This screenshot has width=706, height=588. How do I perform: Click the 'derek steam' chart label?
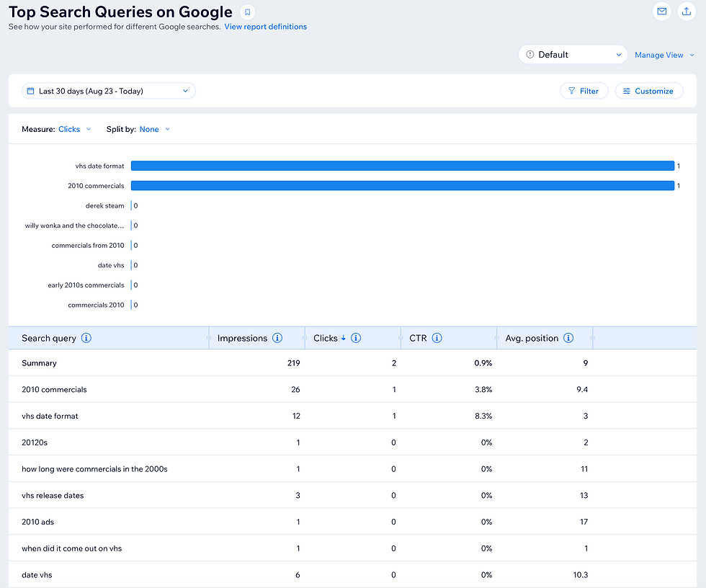[105, 206]
